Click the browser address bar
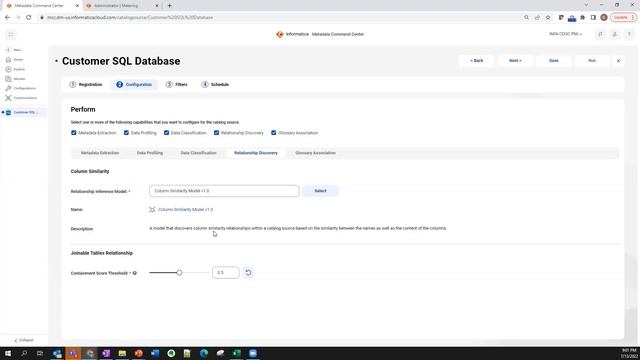The image size is (640, 360). (278, 18)
